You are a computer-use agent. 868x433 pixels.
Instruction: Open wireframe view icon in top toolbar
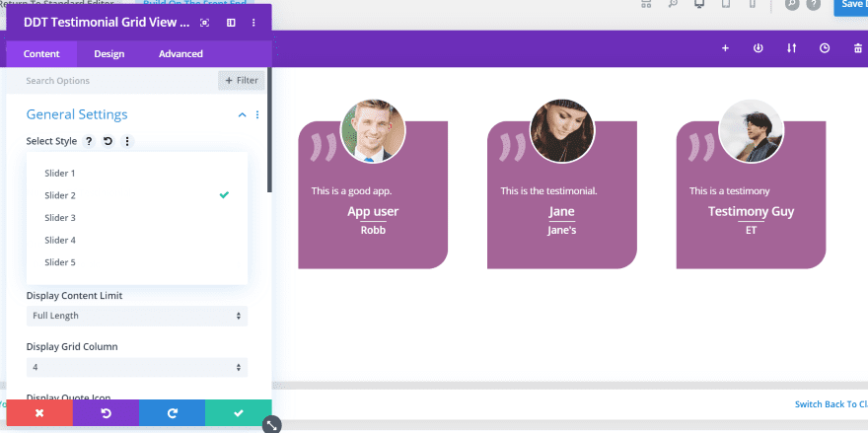[x=646, y=4]
